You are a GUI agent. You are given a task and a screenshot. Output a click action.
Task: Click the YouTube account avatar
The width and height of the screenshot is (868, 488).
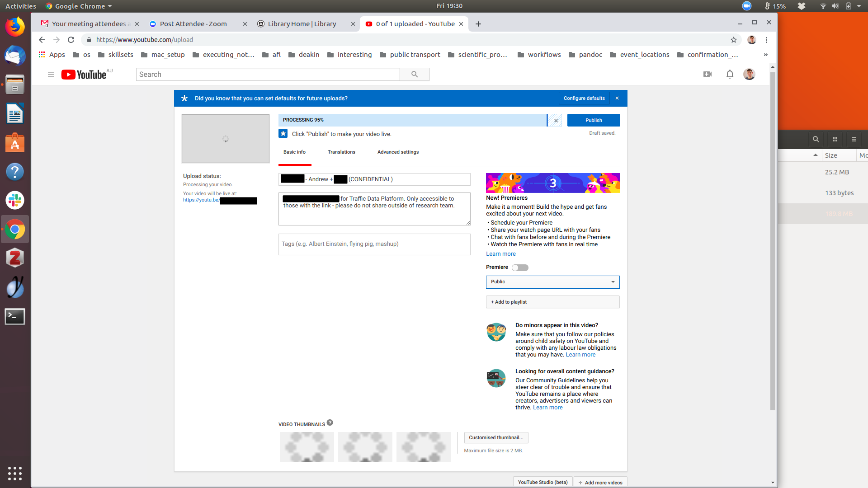tap(749, 74)
